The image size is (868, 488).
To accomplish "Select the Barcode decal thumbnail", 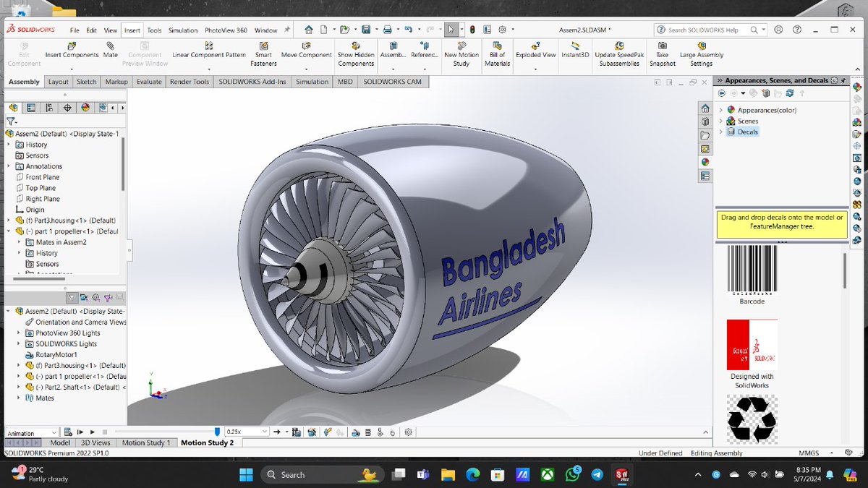I will pos(752,270).
